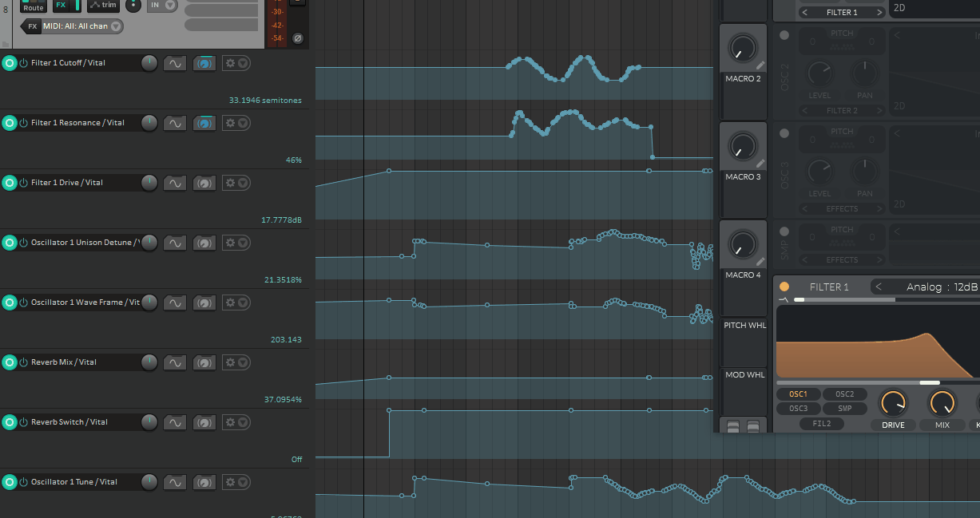Click the trim automation mode button
The width and height of the screenshot is (980, 518).
(x=103, y=5)
